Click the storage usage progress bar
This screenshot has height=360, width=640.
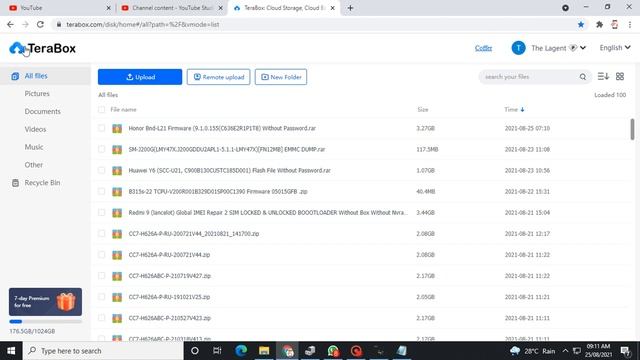click(45, 322)
